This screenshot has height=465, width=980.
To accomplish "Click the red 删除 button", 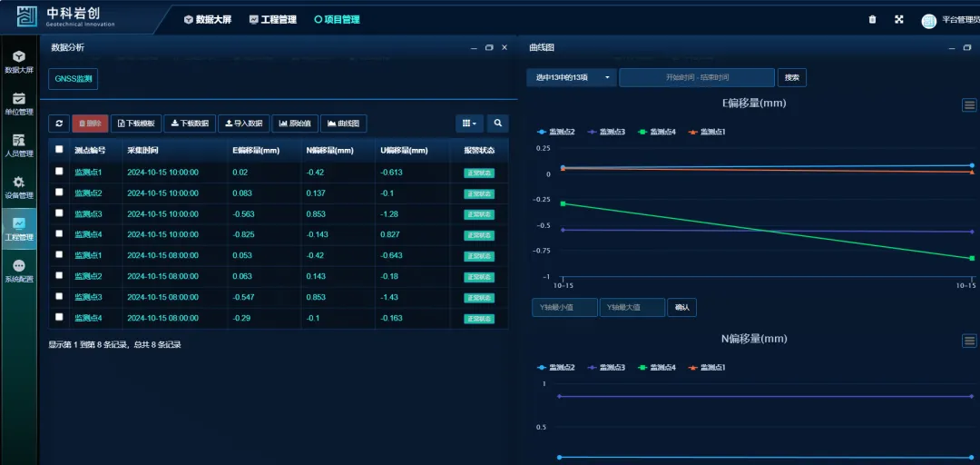I will click(90, 124).
